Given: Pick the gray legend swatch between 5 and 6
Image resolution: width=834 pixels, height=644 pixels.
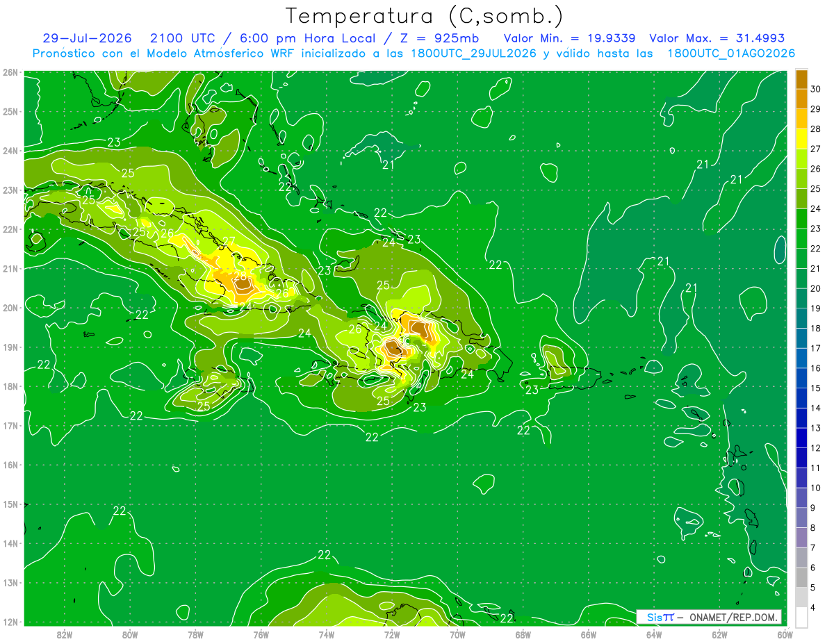Looking at the screenshot, I should pos(801,577).
